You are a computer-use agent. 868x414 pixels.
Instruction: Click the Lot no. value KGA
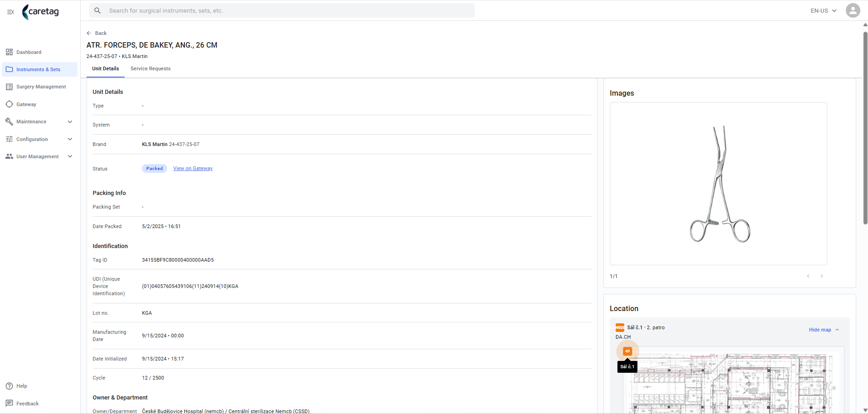147,313
